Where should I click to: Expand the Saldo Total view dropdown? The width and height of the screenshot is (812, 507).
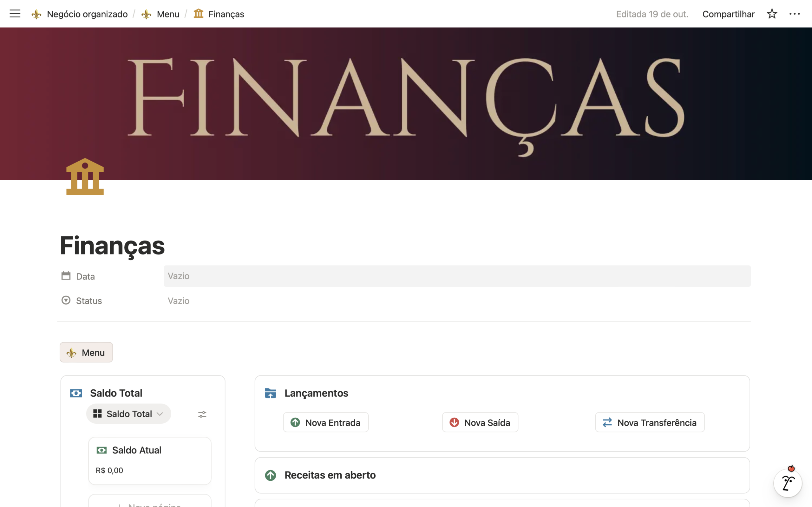[x=129, y=414]
